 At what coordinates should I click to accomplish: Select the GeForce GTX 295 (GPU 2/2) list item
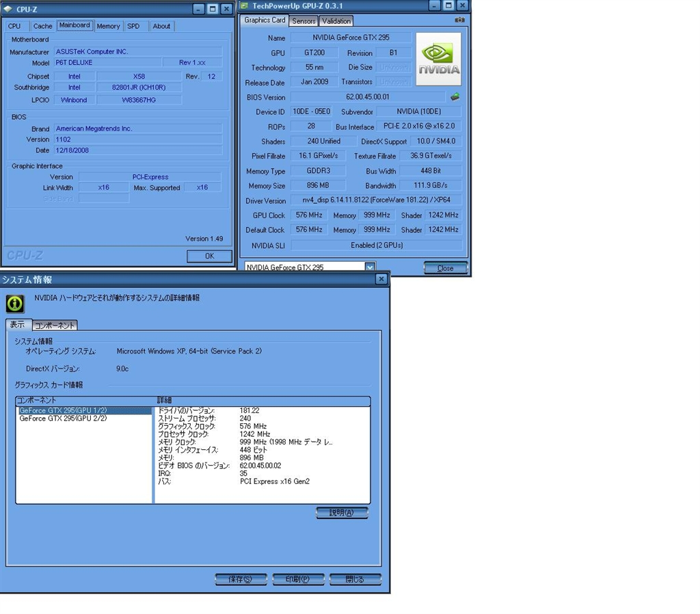[x=63, y=418]
